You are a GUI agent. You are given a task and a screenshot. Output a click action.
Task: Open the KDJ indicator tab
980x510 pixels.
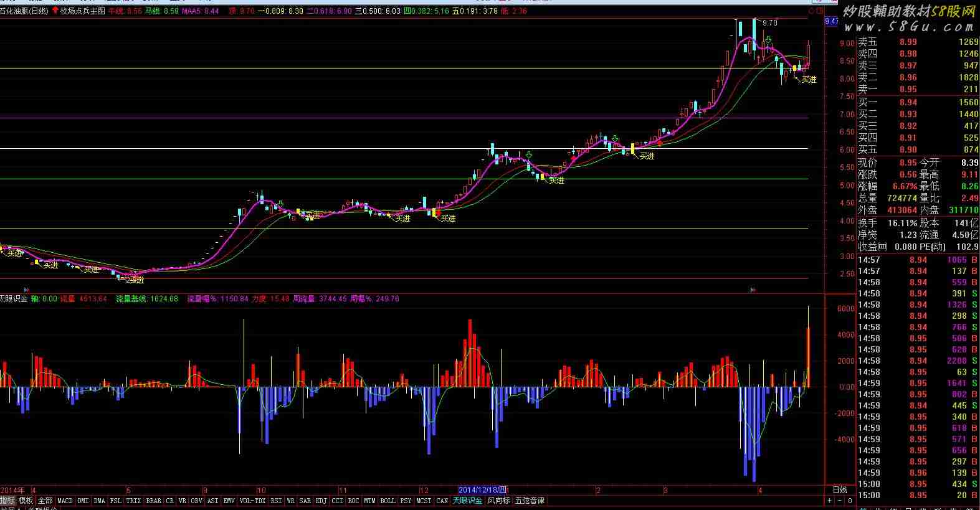tap(321, 501)
